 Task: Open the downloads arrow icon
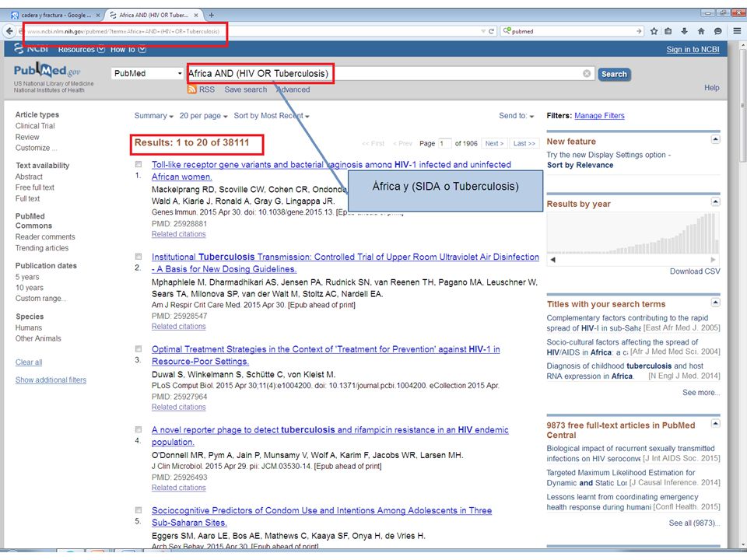(684, 31)
